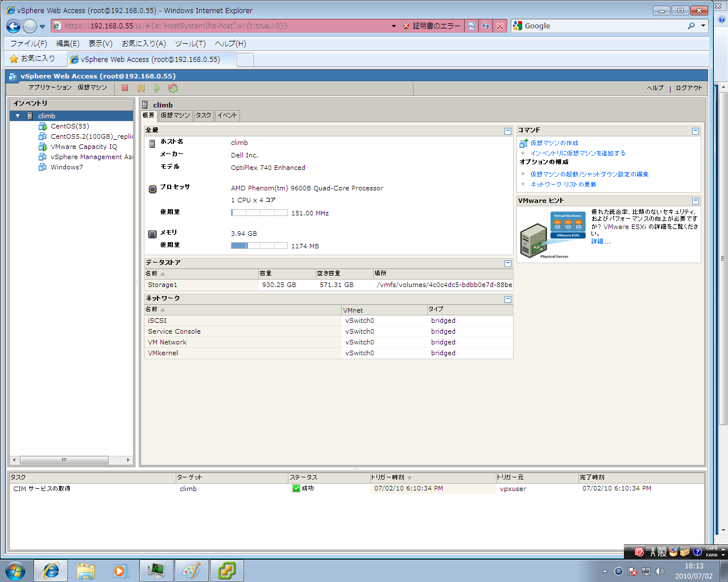
Task: Click the Edit VM startup/shutdown settings link
Action: [589, 174]
